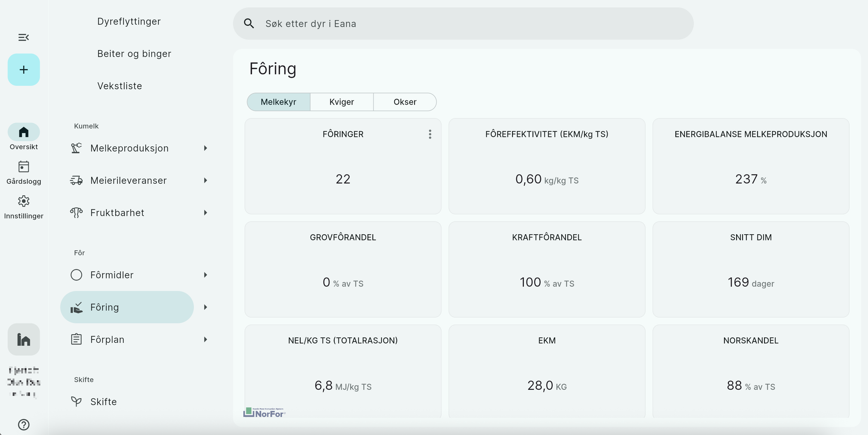
Task: Click the Fôring hand icon in sidebar
Action: pos(76,307)
